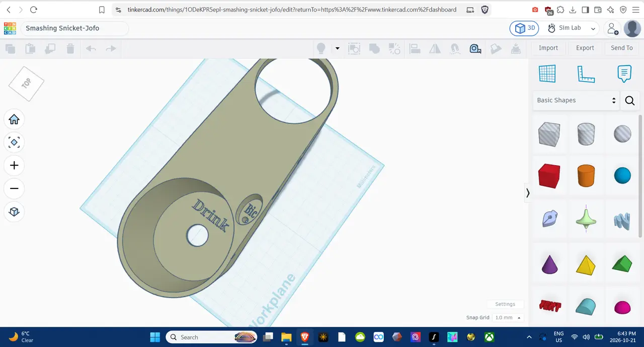Open the dropdown arrow beside lightbulb
This screenshot has width=644, height=347.
337,48
